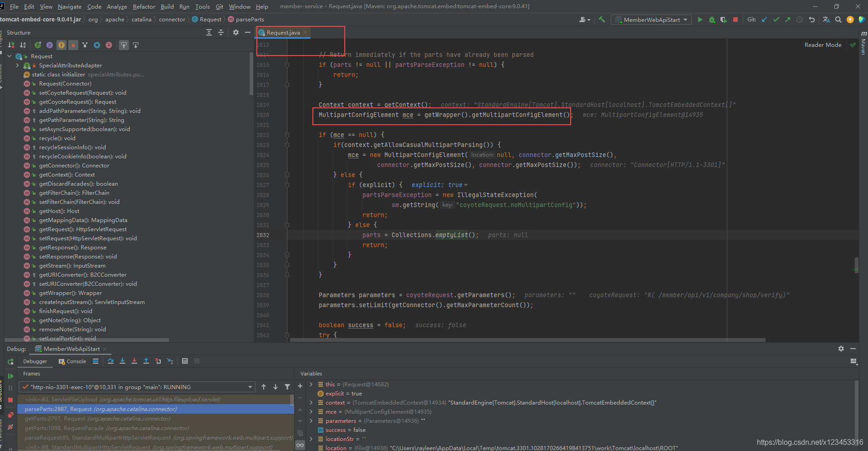Toggle Show Anonymous Classes in Structure
This screenshot has height=451, width=868.
(97, 45)
